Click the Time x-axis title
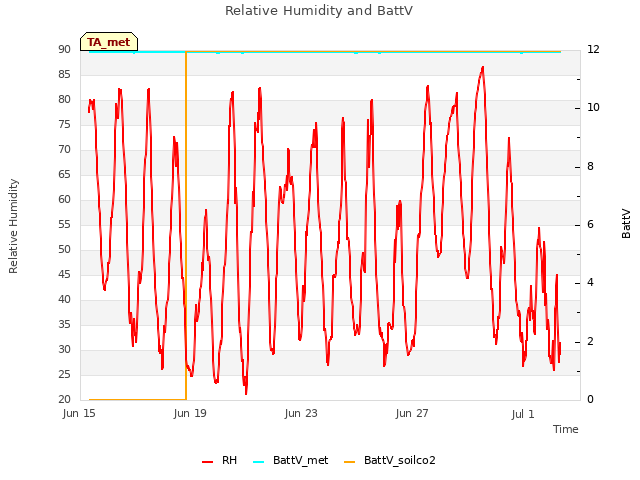Screen dimensions: 640x480 tap(566, 429)
